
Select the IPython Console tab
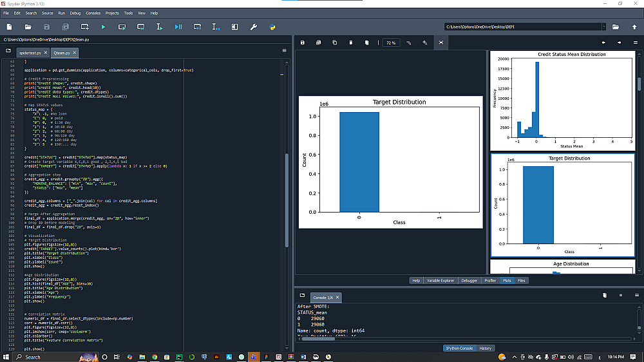tap(459, 348)
